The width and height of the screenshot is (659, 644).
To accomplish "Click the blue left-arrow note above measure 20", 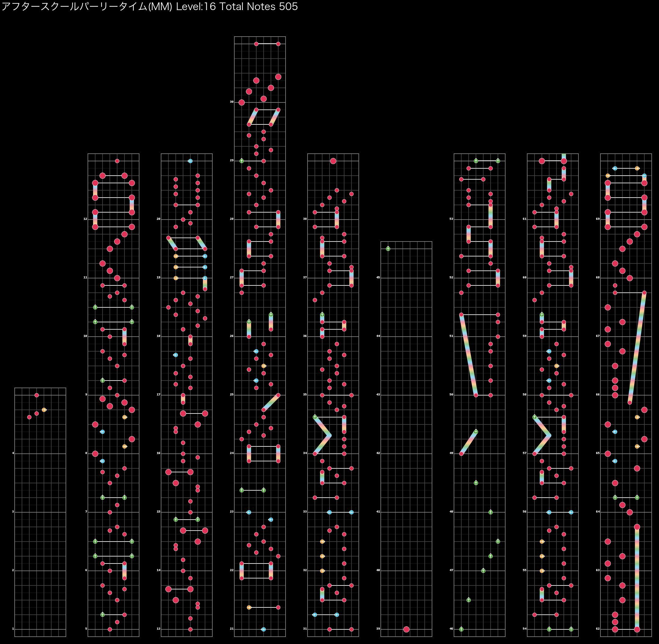I will 190,161.
